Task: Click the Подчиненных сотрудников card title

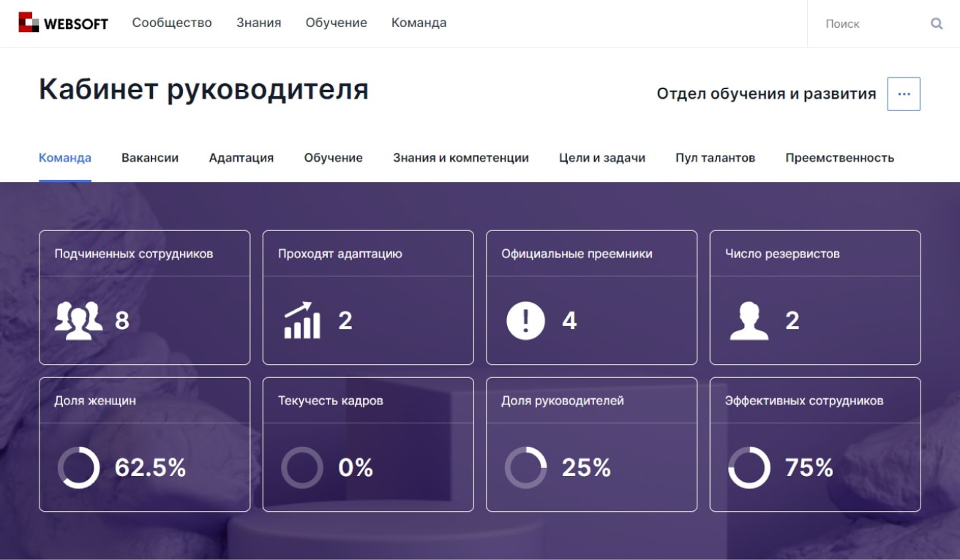Action: 134,254
